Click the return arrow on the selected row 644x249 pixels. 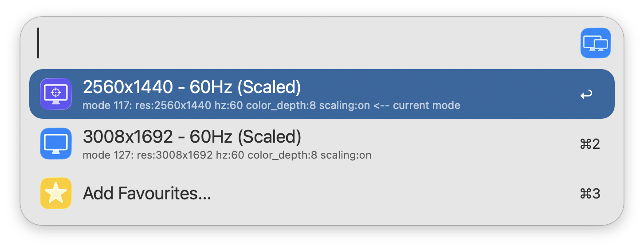pyautogui.click(x=586, y=94)
